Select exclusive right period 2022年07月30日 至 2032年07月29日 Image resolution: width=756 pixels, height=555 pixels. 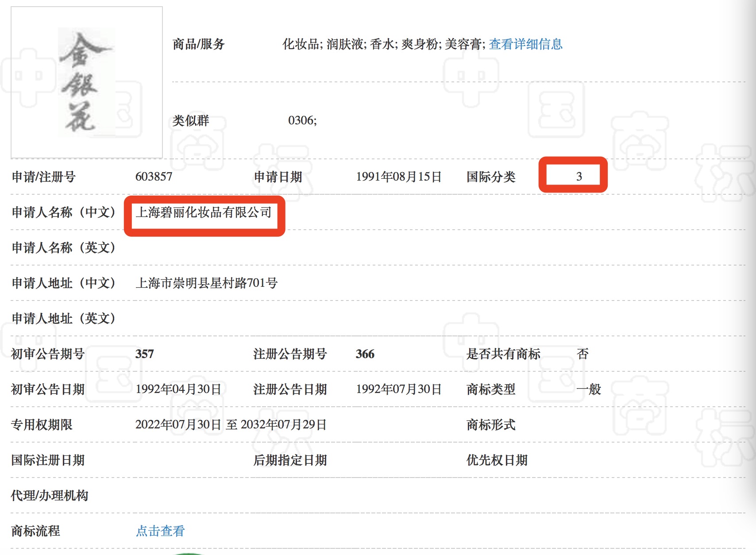click(231, 424)
